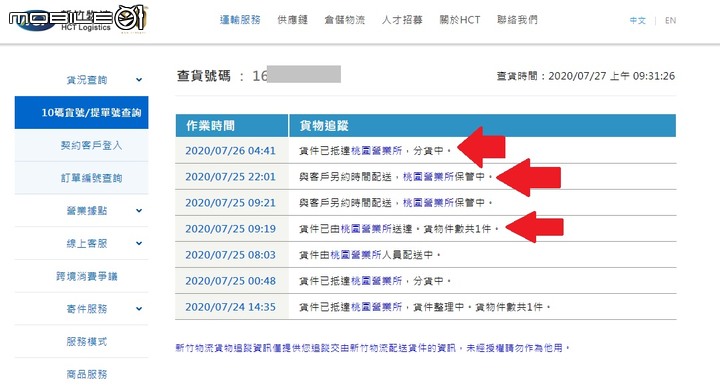Click timestamp 2020/07/25 09:21
The width and height of the screenshot is (720, 390).
(x=231, y=203)
